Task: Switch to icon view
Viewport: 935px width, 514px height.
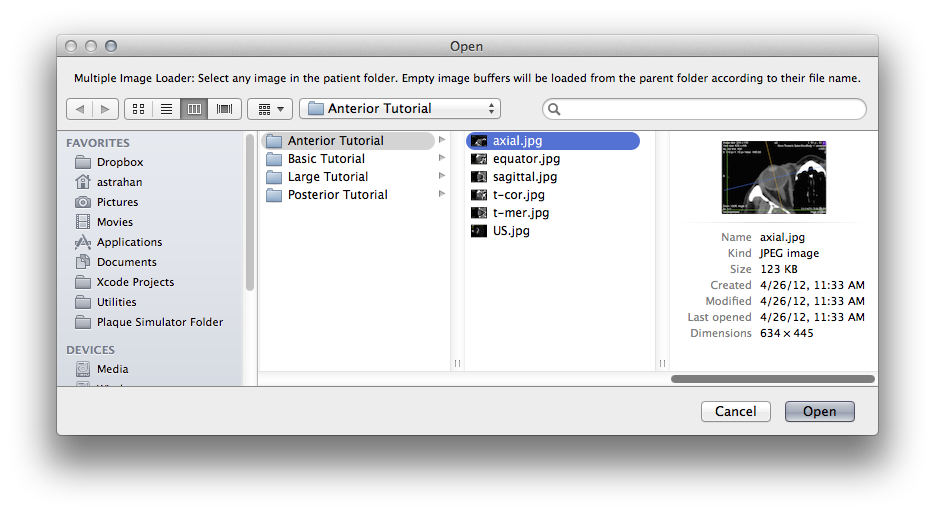Action: click(138, 109)
